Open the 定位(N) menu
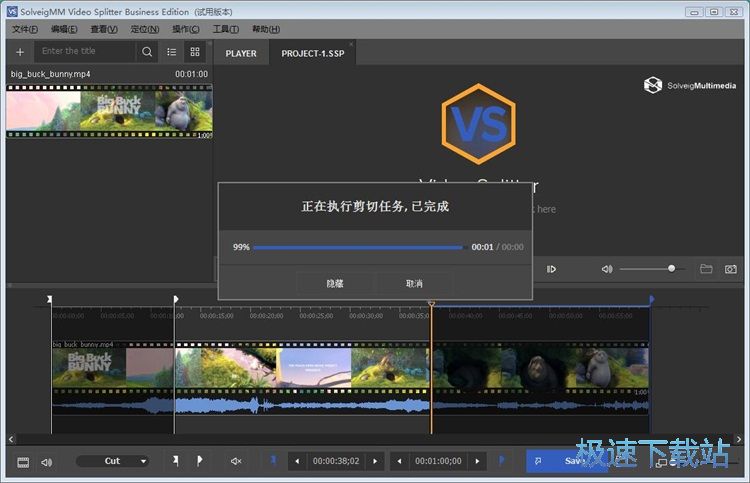This screenshot has width=750, height=483. click(145, 29)
